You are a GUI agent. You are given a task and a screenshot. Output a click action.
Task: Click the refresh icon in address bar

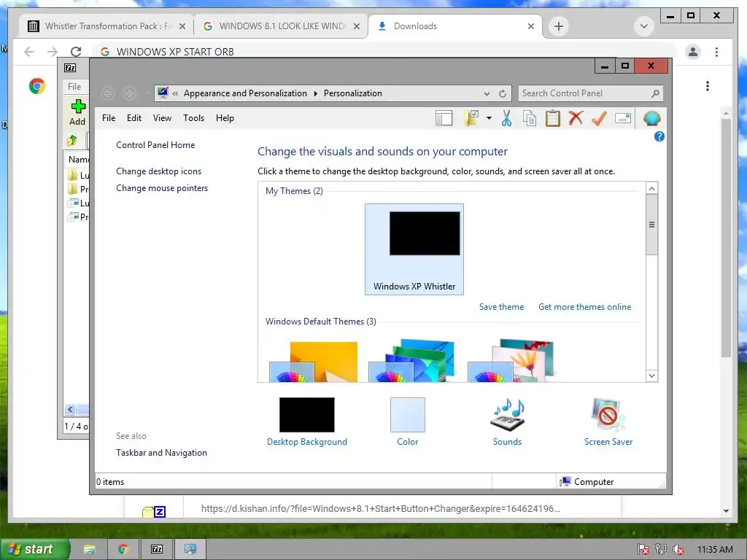[x=503, y=93]
